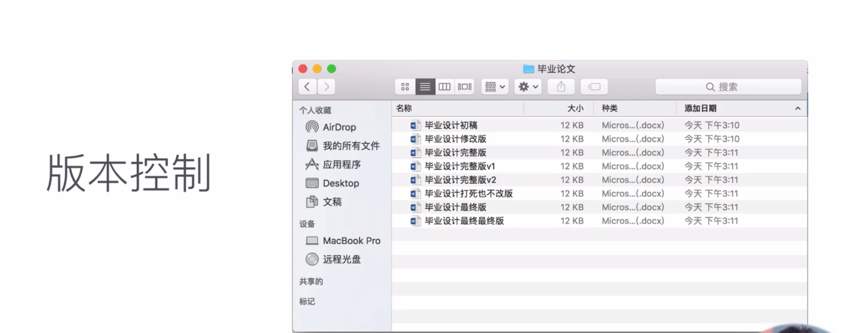Viewport: 868px width, 333px height.
Task: Select Desktop in the sidebar
Action: [x=342, y=183]
